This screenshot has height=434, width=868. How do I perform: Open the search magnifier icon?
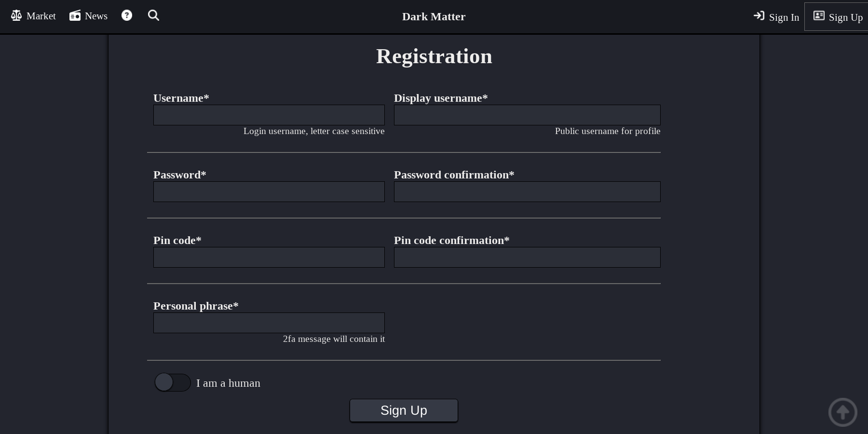click(x=153, y=15)
